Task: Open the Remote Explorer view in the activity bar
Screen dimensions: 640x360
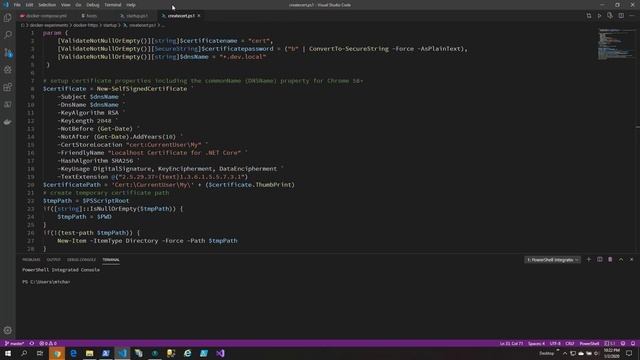Action: 8,105
